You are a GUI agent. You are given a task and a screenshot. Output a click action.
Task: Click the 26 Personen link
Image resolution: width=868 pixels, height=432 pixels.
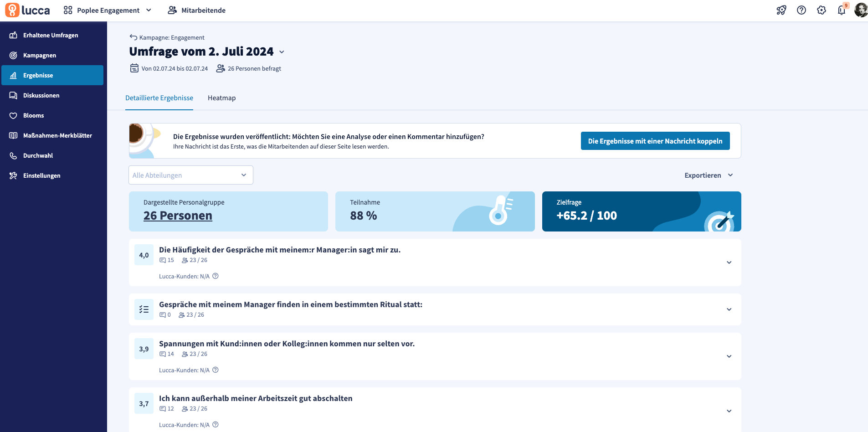tap(178, 216)
